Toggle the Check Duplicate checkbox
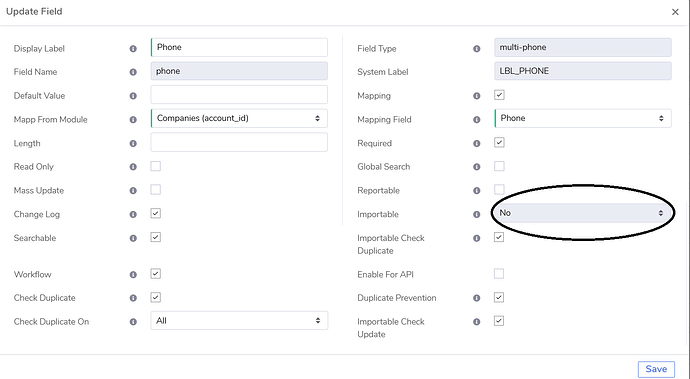This screenshot has width=690, height=379. pyautogui.click(x=155, y=298)
